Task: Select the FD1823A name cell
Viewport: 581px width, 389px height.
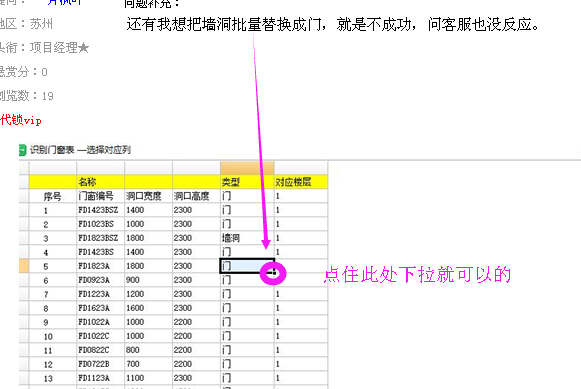Action: [x=100, y=266]
